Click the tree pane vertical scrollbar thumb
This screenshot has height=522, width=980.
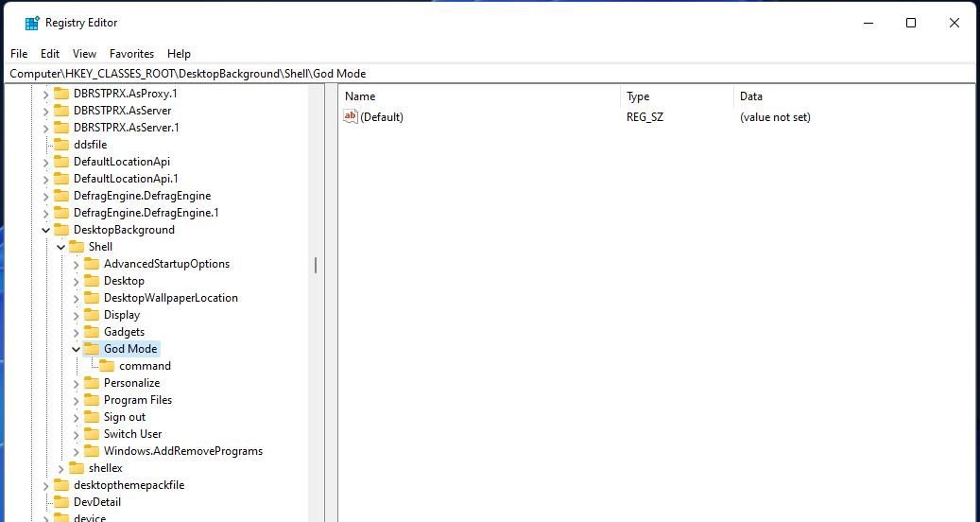(x=316, y=265)
